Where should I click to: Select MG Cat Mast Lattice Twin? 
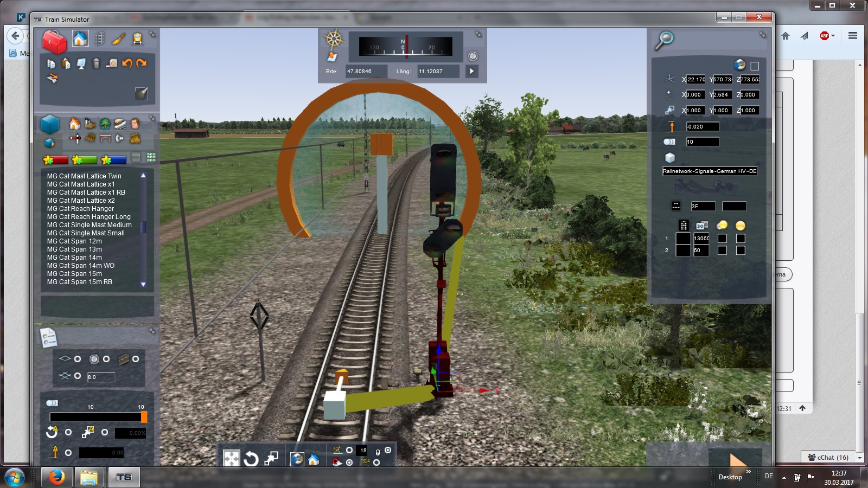coord(84,176)
